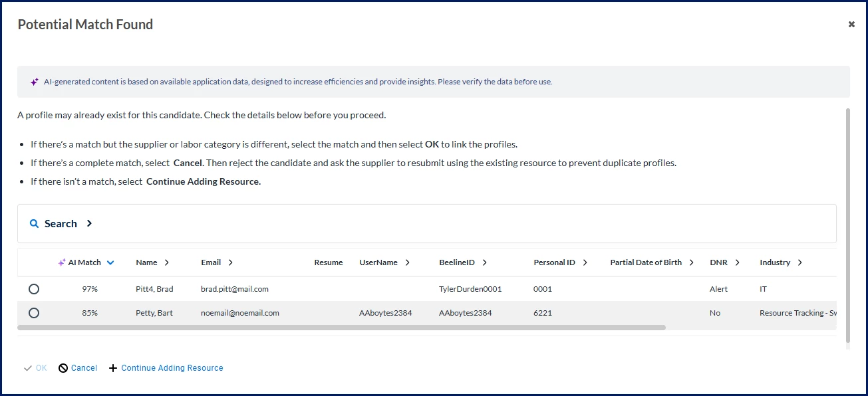Screen dimensions: 868x396
Task: Click the 85% AI match value
Action: pos(90,313)
